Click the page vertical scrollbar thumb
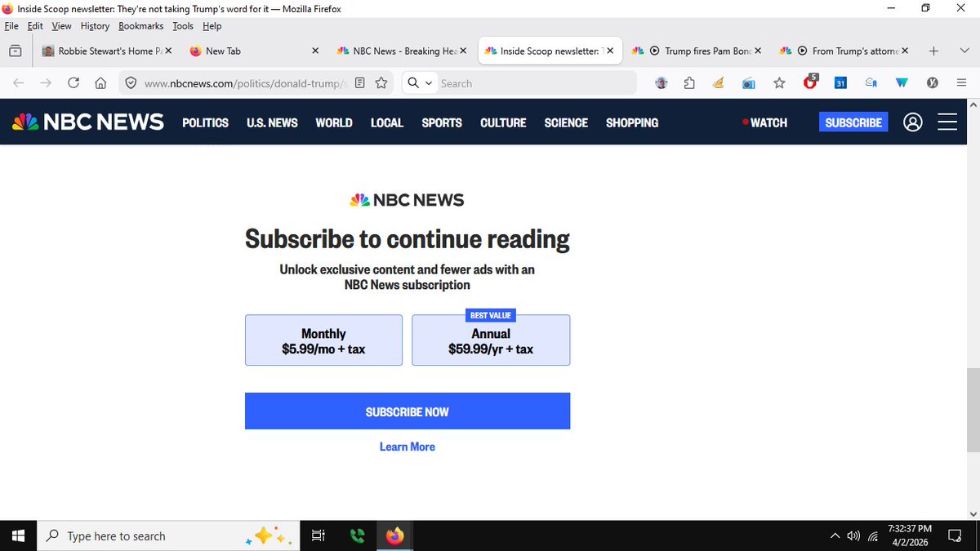This screenshot has height=551, width=980. click(x=973, y=409)
